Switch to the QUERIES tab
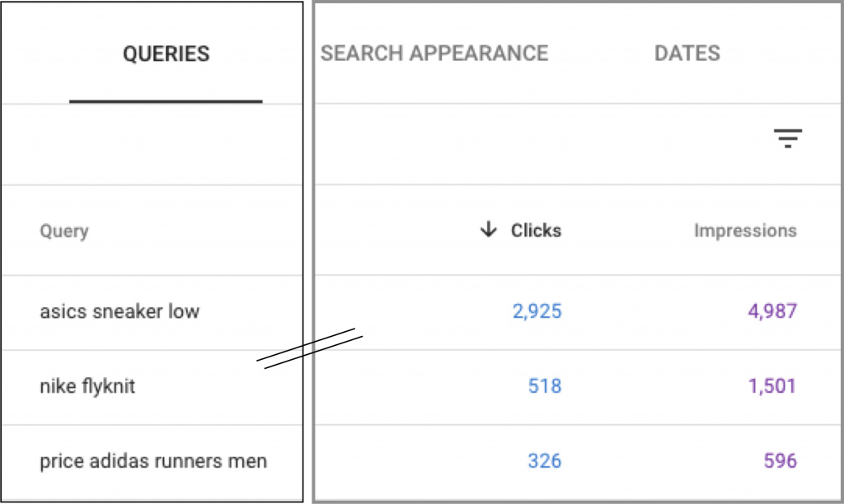844x504 pixels. [166, 54]
